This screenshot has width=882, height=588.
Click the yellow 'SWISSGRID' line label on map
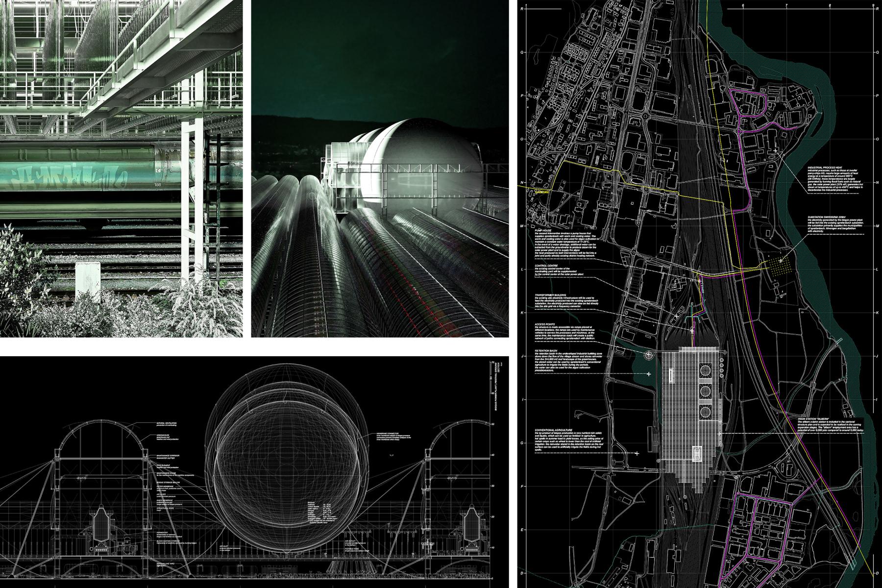tap(542, 192)
